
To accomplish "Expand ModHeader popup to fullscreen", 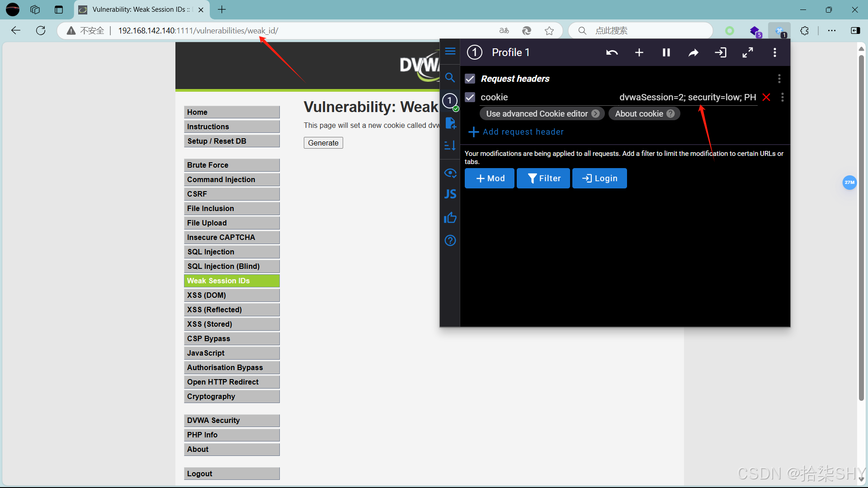I will [748, 53].
